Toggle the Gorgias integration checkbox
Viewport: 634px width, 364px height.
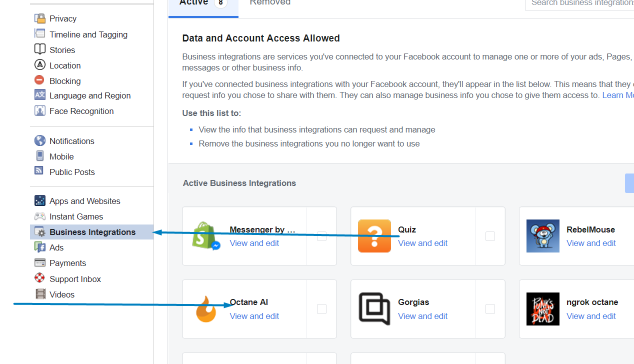(x=490, y=309)
